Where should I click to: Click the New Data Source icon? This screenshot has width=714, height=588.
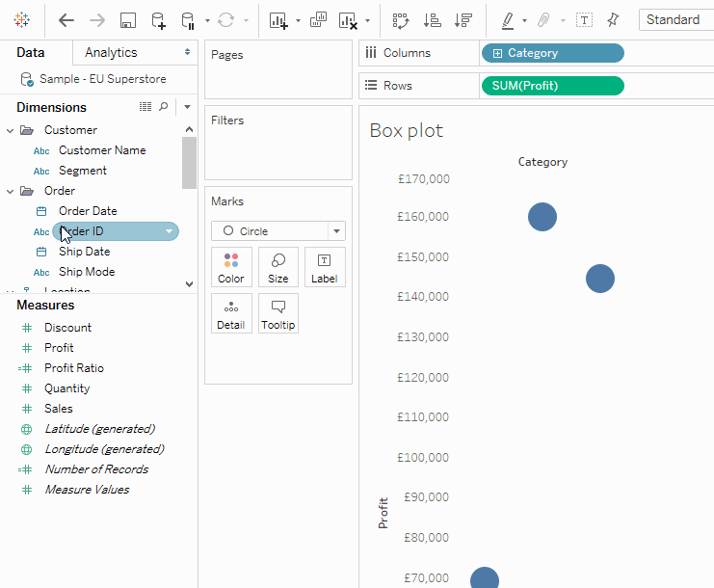(x=158, y=20)
